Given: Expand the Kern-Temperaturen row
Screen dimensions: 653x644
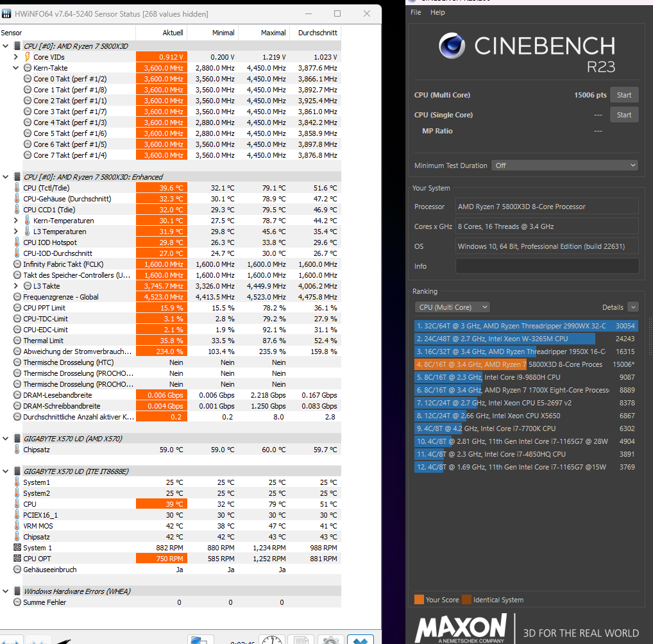Looking at the screenshot, I should click(x=16, y=221).
